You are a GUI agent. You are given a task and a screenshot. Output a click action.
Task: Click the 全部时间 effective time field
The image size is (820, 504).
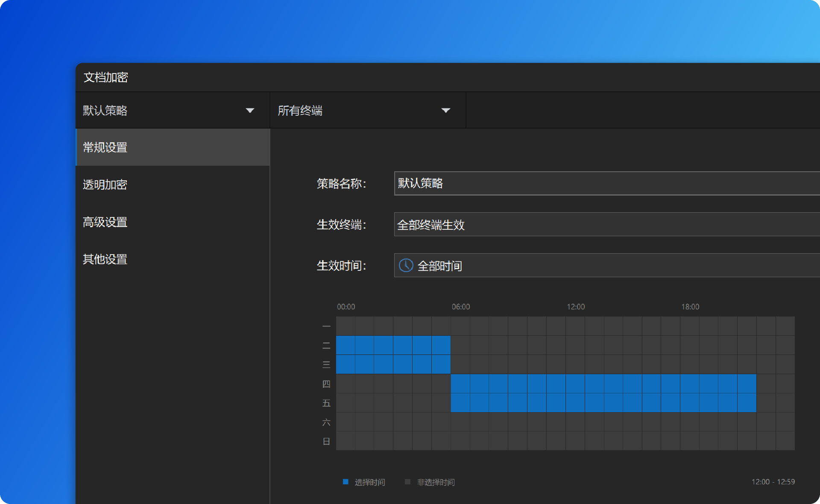click(607, 265)
